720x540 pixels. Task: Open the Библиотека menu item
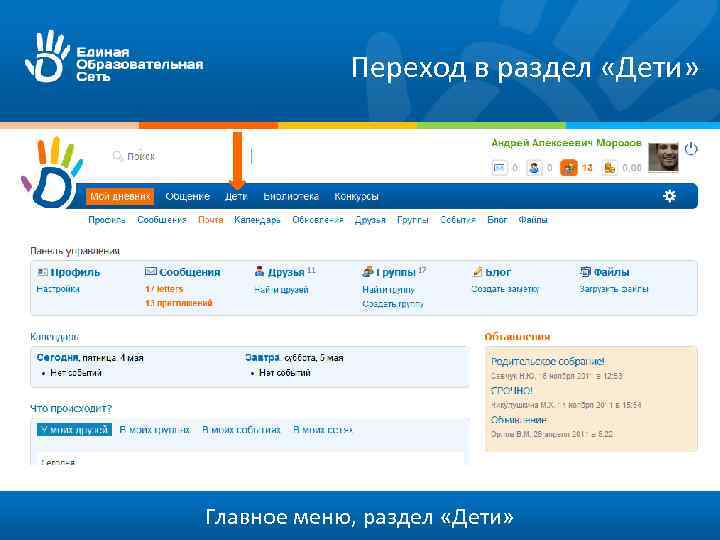click(291, 197)
